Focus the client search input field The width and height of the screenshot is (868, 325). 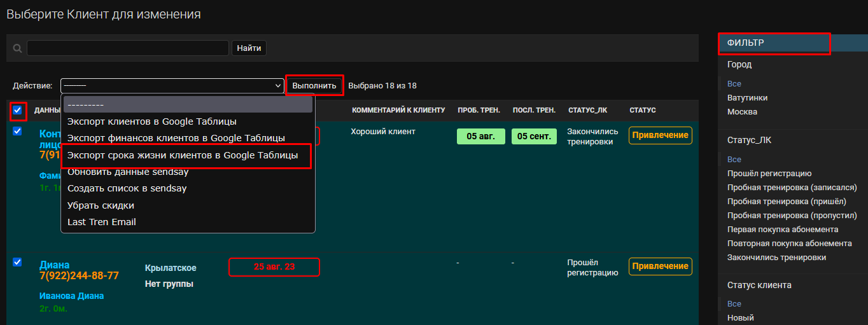tap(128, 48)
